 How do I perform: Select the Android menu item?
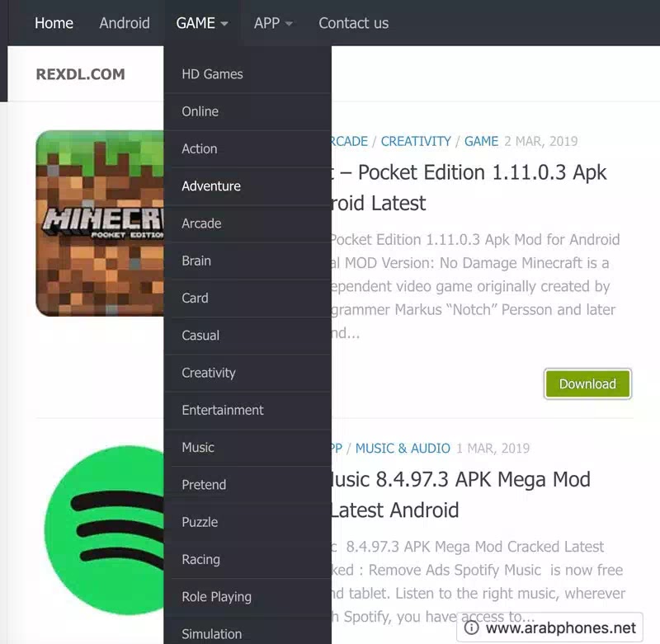click(x=125, y=23)
